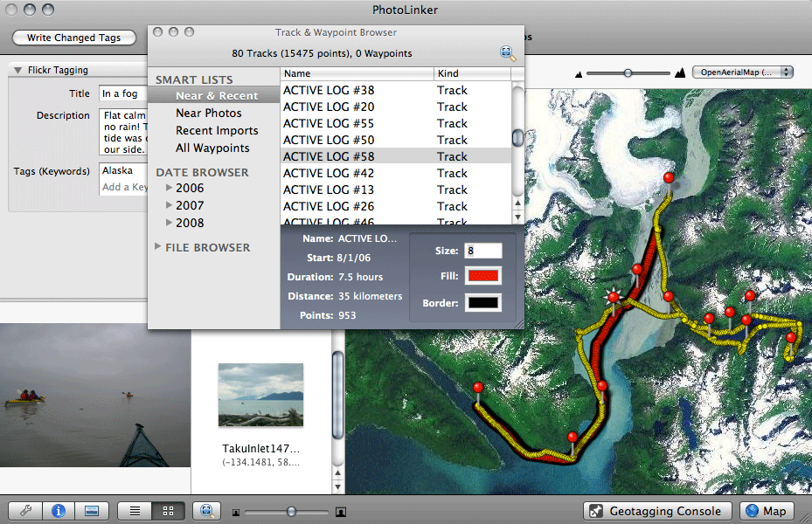Open track browser icon in bottom toolbar
Screen dimensions: 812x524
pyautogui.click(x=206, y=511)
